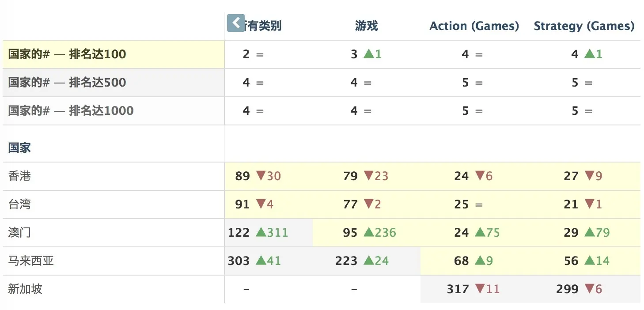The width and height of the screenshot is (644, 310).
Task: Open the Strategy (Games) column header
Action: coord(584,26)
